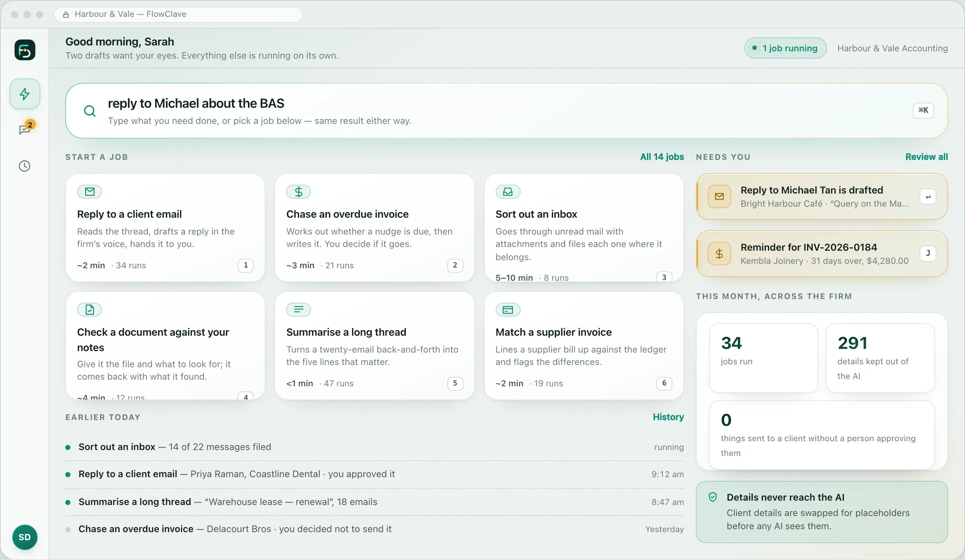This screenshot has height=560, width=965.
Task: Open the History link
Action: tap(669, 417)
